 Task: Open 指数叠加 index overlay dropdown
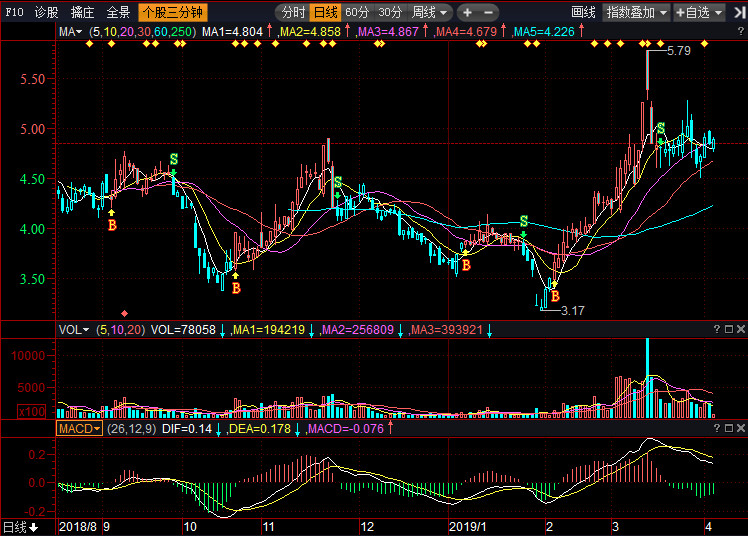tap(637, 12)
